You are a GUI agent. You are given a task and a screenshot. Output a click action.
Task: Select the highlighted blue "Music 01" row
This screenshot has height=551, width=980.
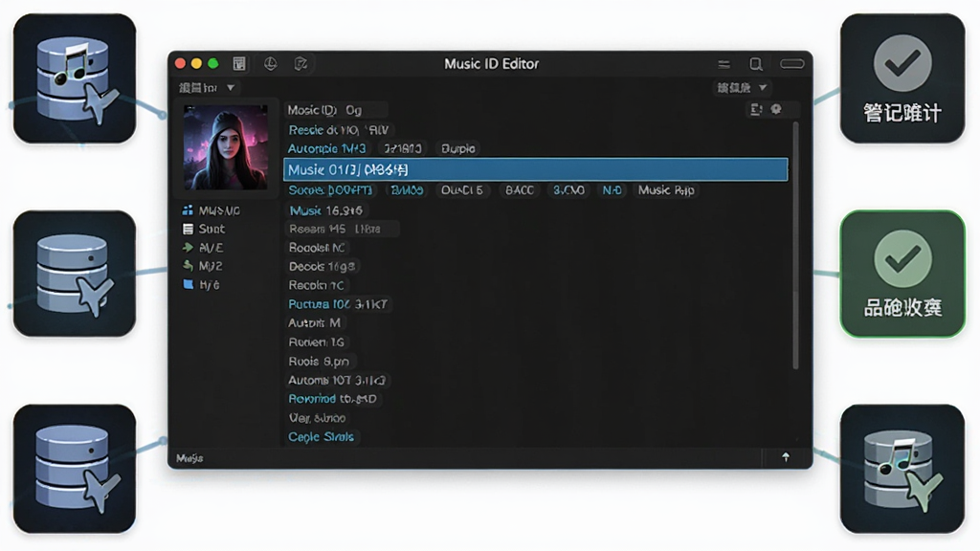click(x=536, y=169)
